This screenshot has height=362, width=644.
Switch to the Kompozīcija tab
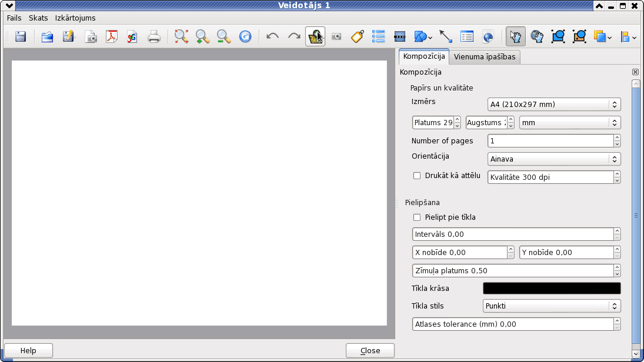(424, 56)
